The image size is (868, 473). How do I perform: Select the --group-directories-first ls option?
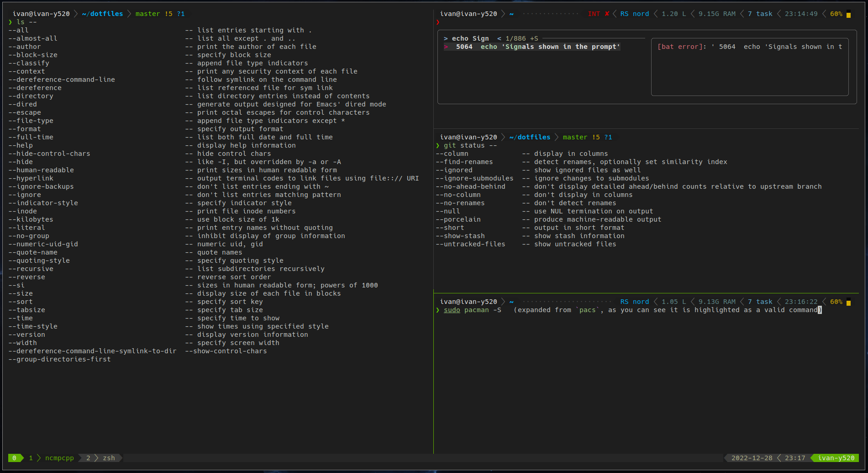(60, 359)
